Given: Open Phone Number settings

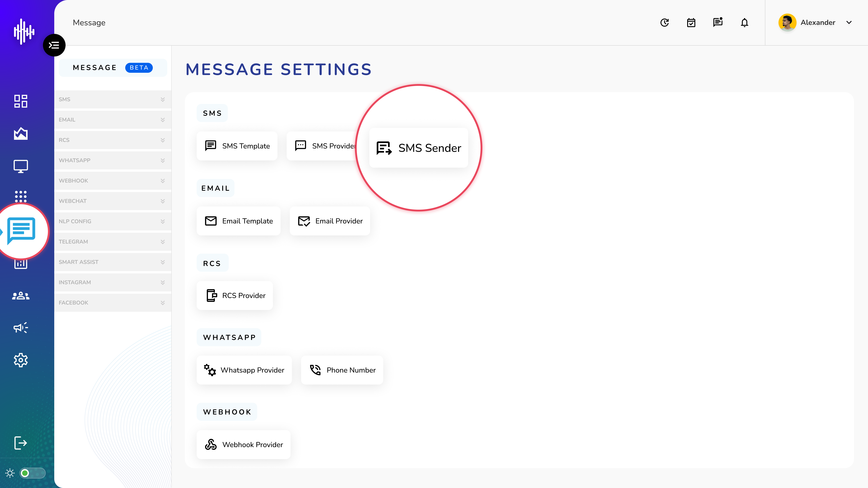Looking at the screenshot, I should coord(342,370).
